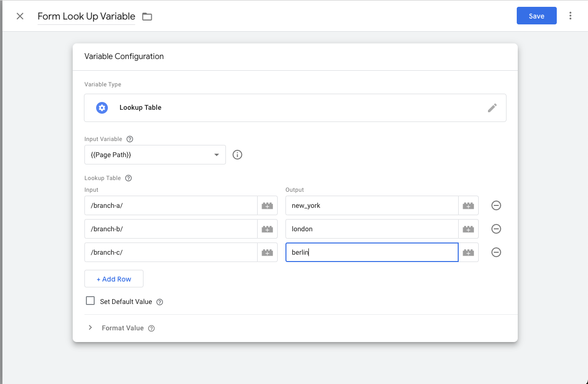Insert variable in the new_york output field
This screenshot has height=384, width=588.
[468, 206]
